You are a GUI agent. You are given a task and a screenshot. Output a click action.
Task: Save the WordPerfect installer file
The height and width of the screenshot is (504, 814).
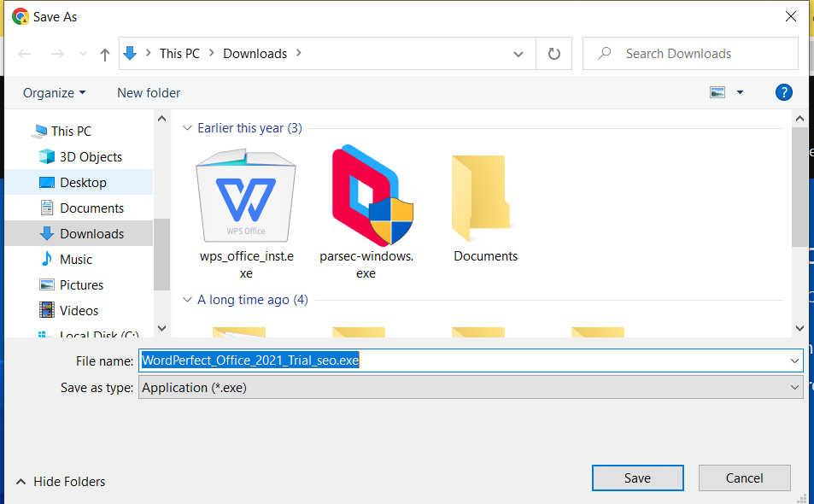pos(637,478)
